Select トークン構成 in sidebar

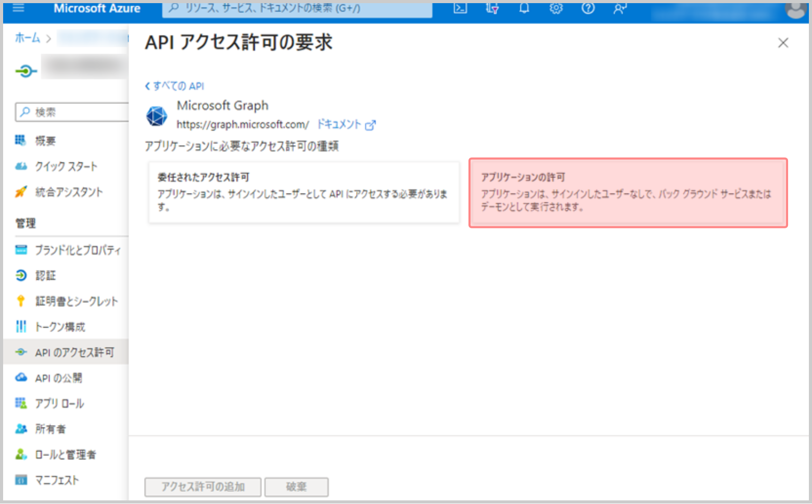coord(60,327)
